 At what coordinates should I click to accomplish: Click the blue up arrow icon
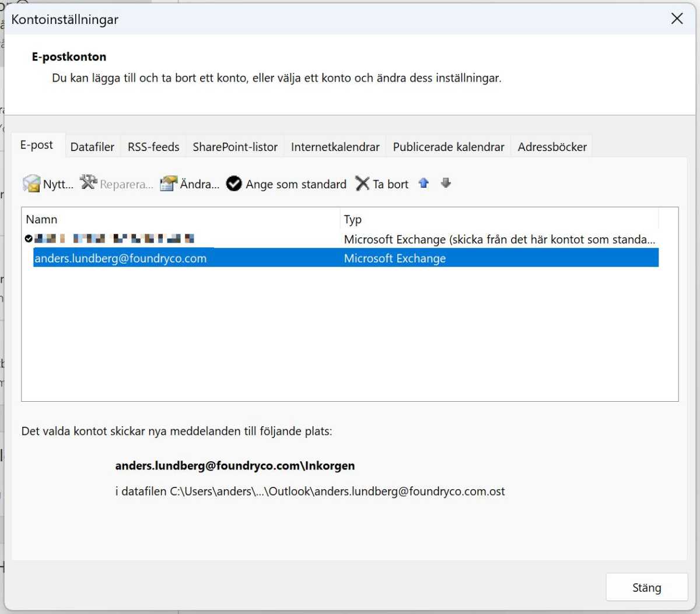click(x=423, y=183)
